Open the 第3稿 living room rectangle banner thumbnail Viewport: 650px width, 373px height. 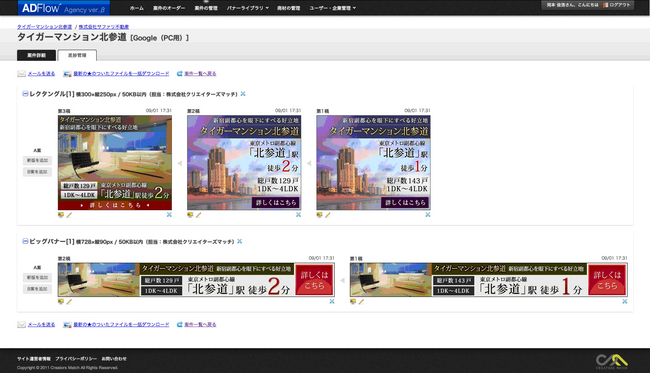click(115, 162)
